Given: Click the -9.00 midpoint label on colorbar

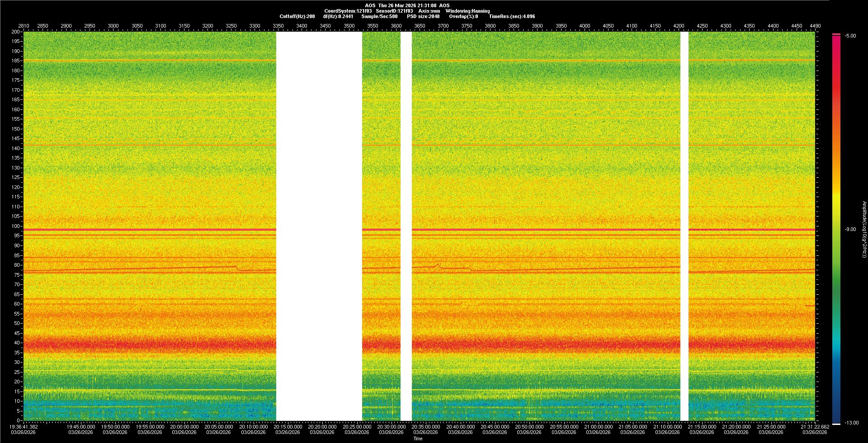Looking at the screenshot, I should coord(850,229).
